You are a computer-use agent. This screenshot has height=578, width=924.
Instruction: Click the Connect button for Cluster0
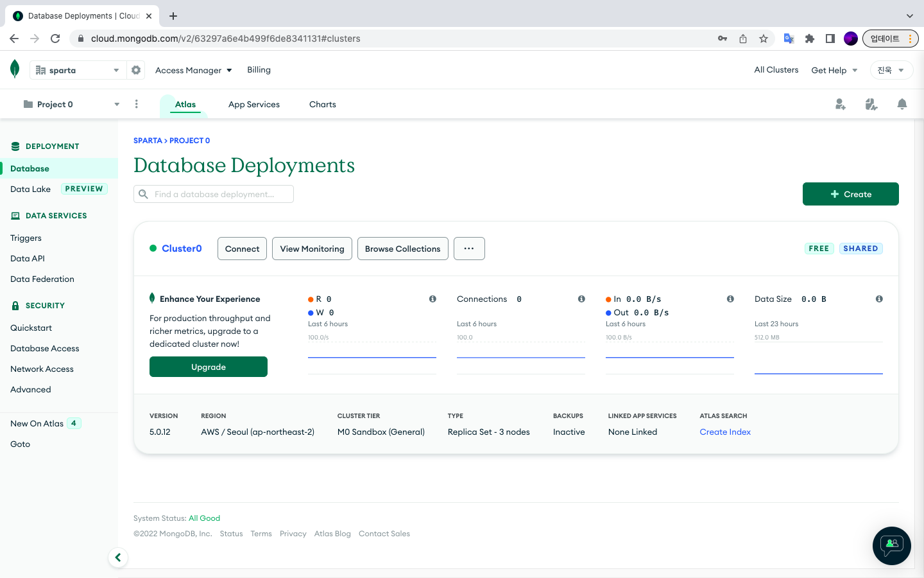tap(242, 249)
